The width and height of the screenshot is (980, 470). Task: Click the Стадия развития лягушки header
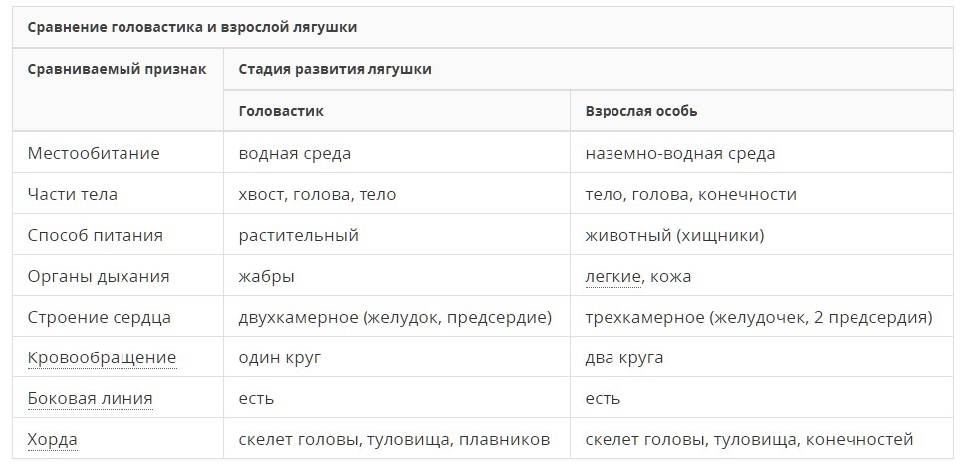coord(335,69)
